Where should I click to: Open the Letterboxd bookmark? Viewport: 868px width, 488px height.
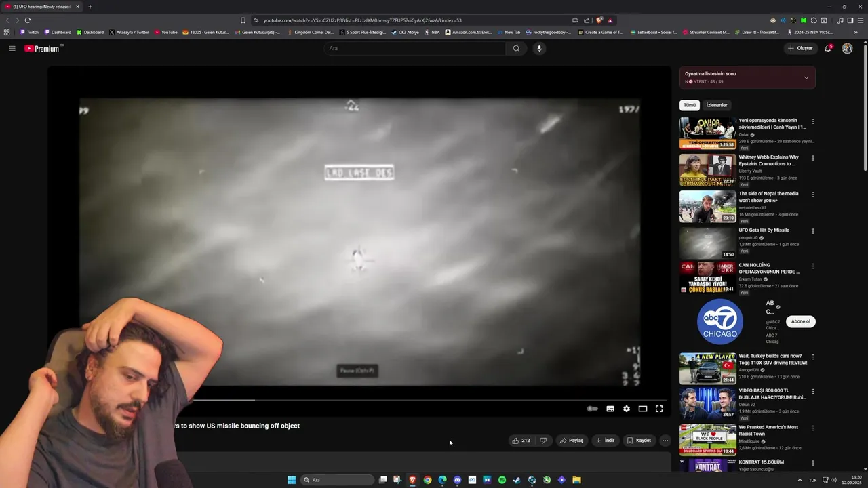[x=654, y=32]
